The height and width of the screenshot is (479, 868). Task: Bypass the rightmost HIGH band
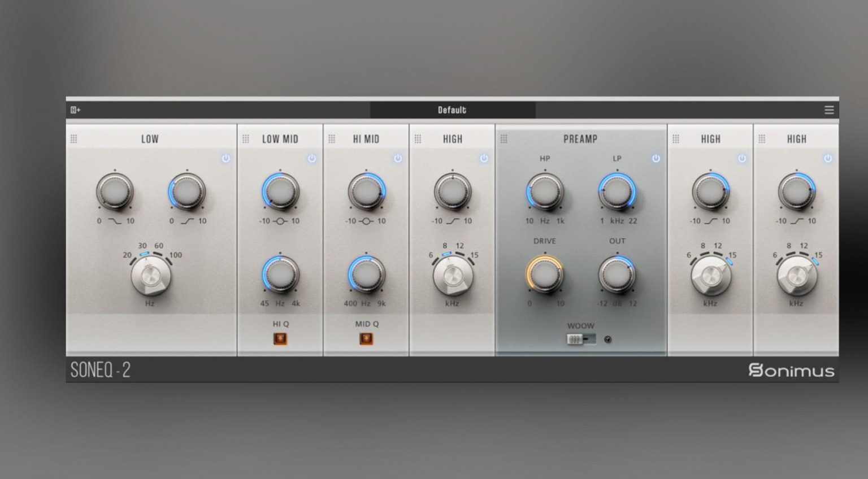pyautogui.click(x=828, y=159)
